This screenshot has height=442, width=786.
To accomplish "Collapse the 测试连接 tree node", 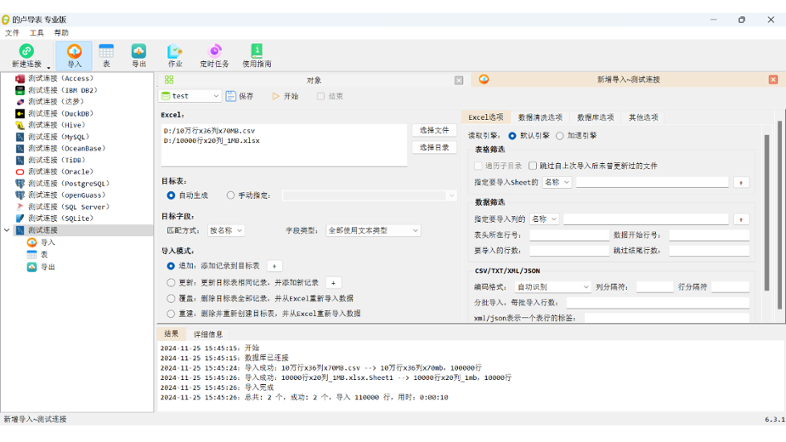I will (7, 230).
